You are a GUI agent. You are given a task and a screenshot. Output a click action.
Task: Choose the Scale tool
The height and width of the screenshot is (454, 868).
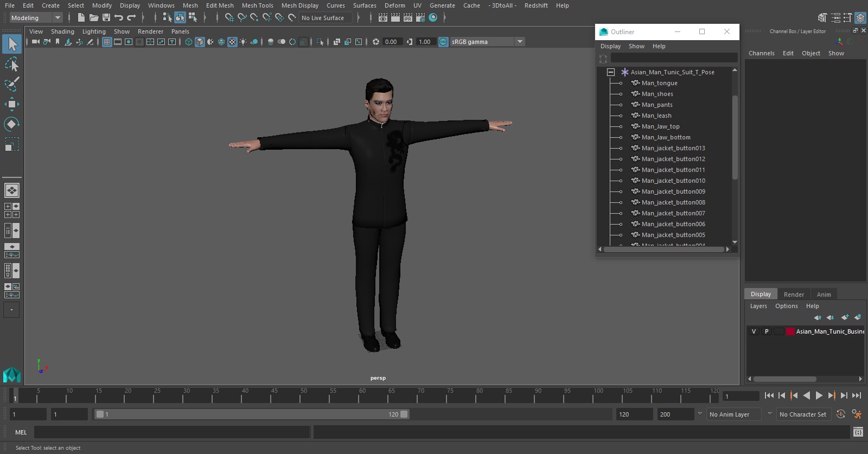12,144
